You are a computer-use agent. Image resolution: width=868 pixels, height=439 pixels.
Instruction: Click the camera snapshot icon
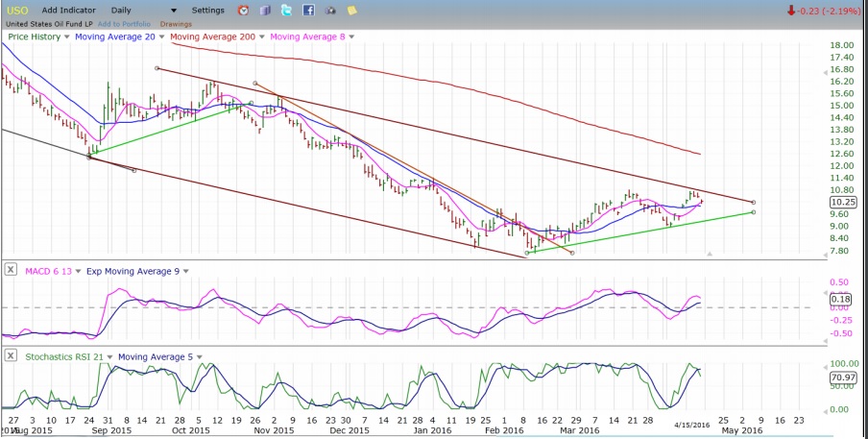[x=330, y=11]
